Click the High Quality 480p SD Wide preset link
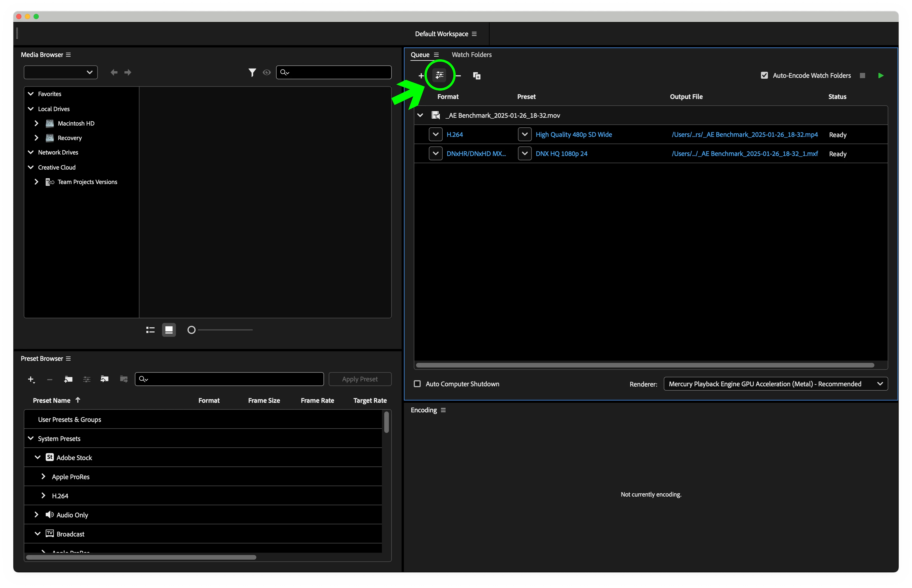The height and width of the screenshot is (588, 912). [573, 134]
